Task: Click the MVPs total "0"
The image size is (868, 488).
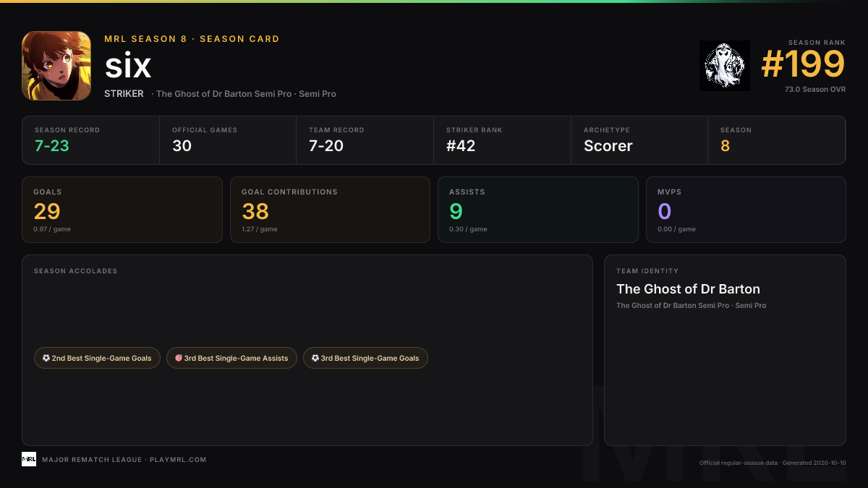Action: 664,211
